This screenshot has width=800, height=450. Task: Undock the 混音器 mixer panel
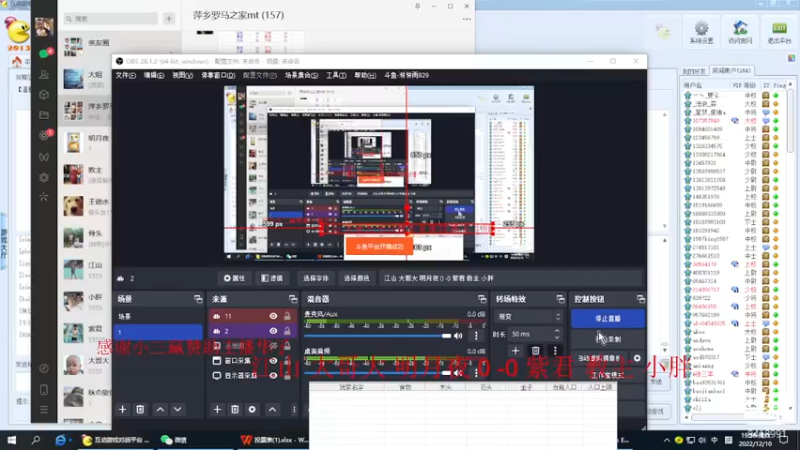[x=482, y=299]
